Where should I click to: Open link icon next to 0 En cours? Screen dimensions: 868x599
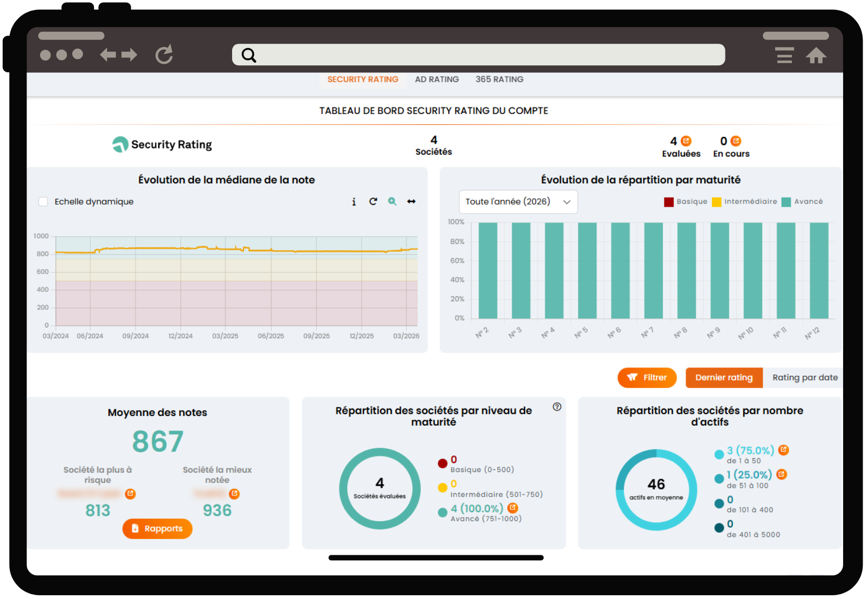point(736,141)
